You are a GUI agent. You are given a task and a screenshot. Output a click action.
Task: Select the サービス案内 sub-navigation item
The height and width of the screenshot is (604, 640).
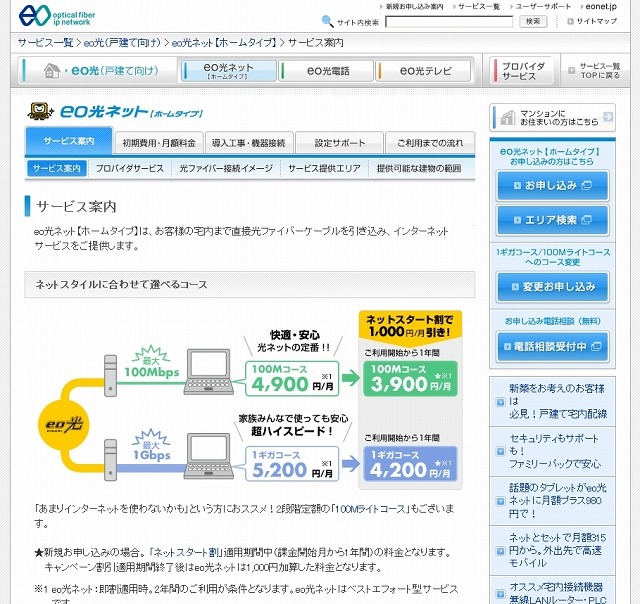coord(57,168)
